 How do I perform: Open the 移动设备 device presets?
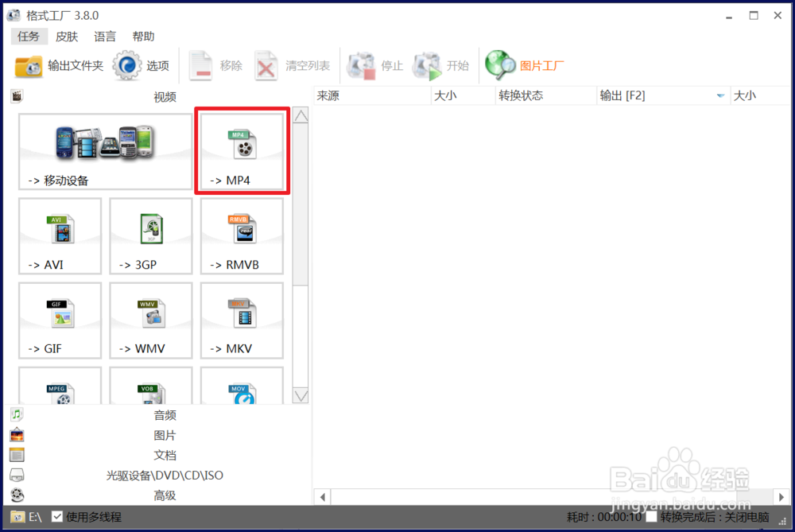click(x=104, y=151)
